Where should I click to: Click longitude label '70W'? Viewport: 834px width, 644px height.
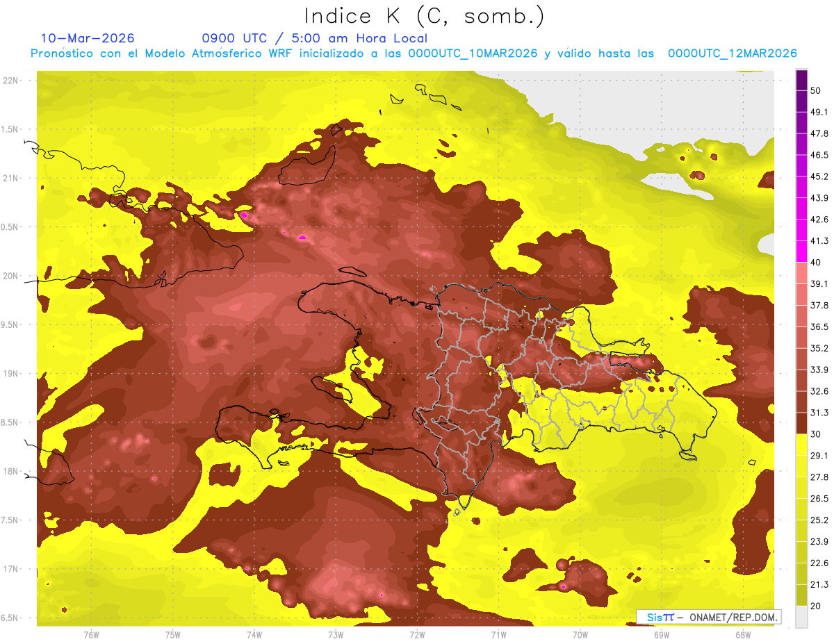580,635
